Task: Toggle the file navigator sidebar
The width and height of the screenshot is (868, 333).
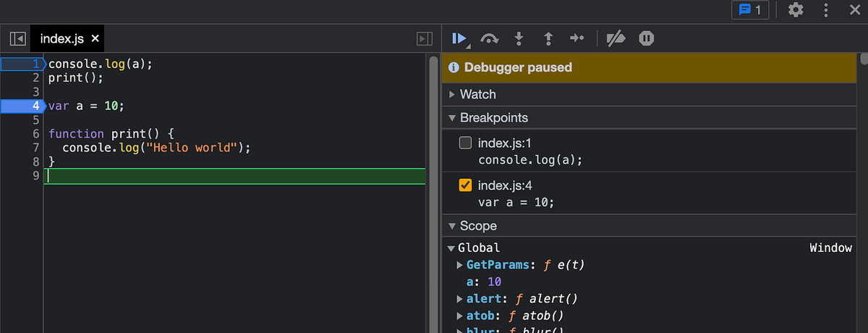Action: point(18,38)
